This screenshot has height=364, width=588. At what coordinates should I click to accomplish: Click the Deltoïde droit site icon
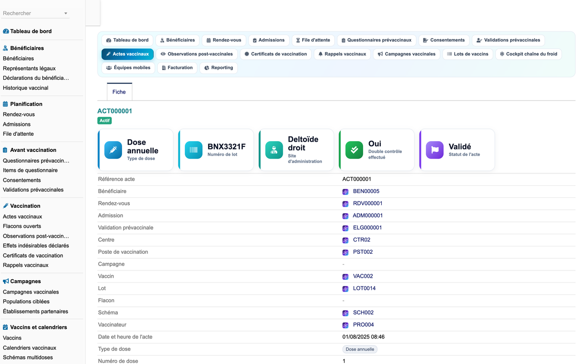point(274,150)
